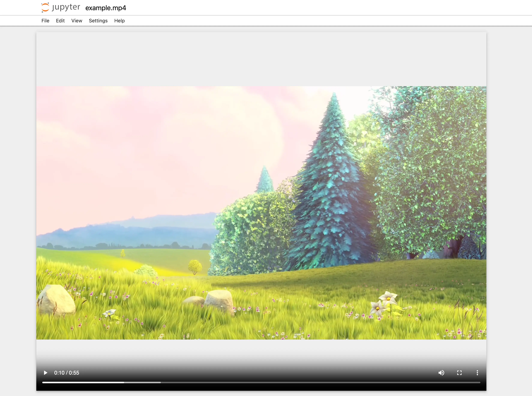This screenshot has width=532, height=396.
Task: Seek to the very start of the timeline
Action: click(43, 382)
